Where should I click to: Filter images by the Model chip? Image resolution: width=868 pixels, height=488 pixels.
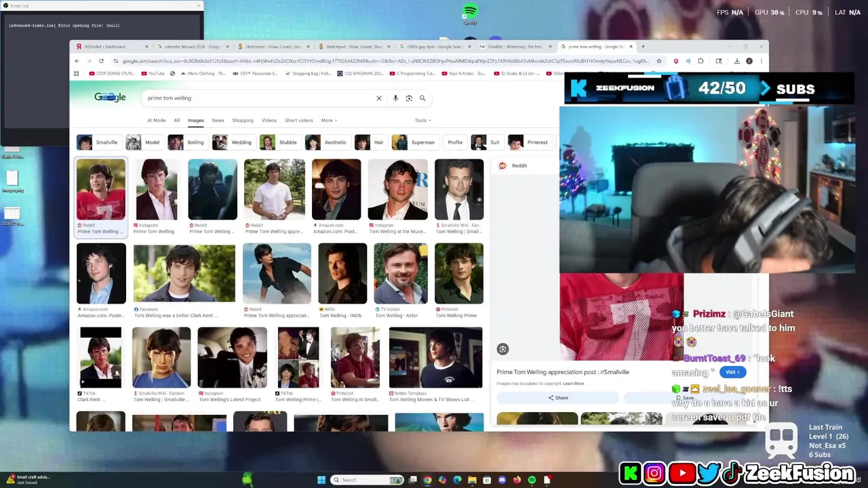click(x=144, y=142)
